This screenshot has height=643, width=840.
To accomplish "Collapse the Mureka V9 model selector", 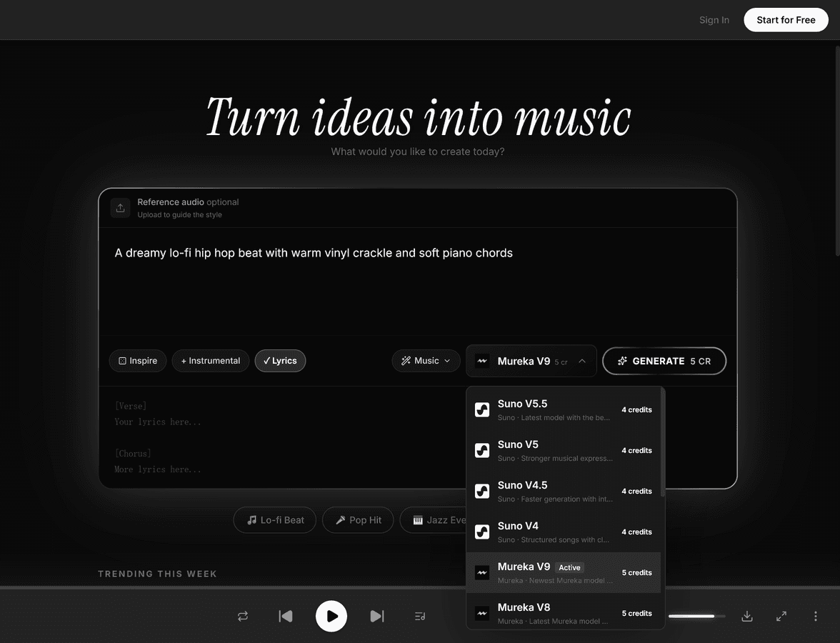I will [x=531, y=362].
